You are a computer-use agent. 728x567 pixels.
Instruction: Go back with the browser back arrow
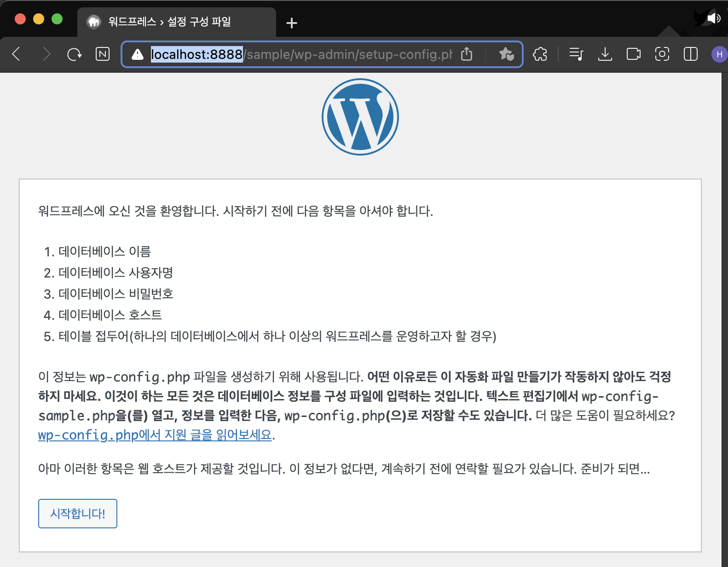(17, 54)
